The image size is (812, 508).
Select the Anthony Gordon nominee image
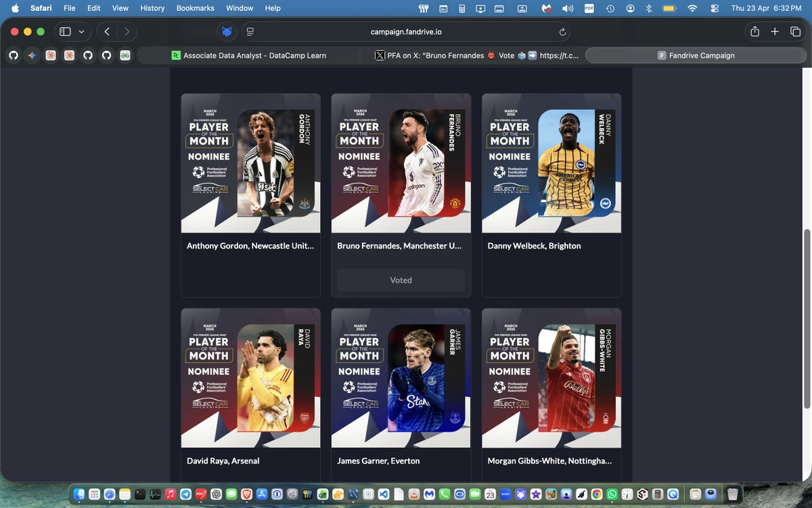pyautogui.click(x=250, y=163)
